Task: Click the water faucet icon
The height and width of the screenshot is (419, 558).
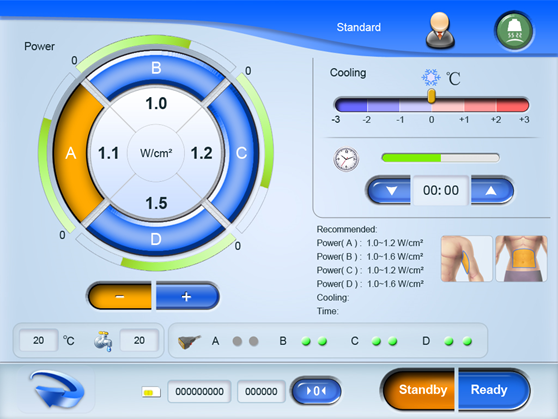Action: [x=103, y=341]
